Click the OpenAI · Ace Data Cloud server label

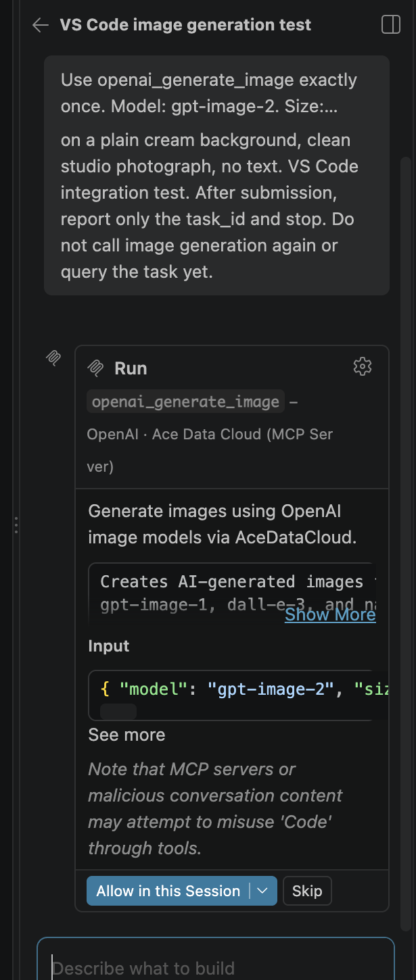pos(210,450)
